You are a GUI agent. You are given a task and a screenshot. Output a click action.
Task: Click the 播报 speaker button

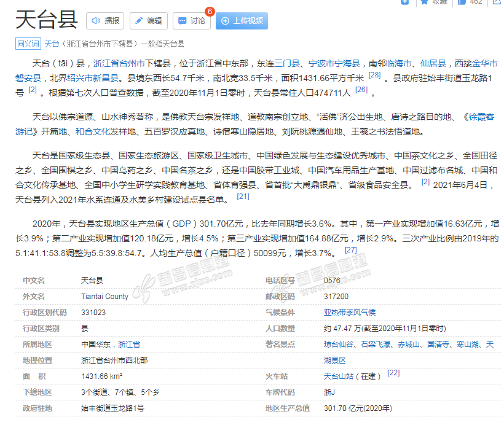(x=105, y=21)
